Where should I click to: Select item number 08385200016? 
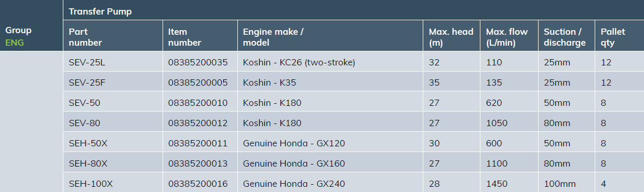(198, 184)
